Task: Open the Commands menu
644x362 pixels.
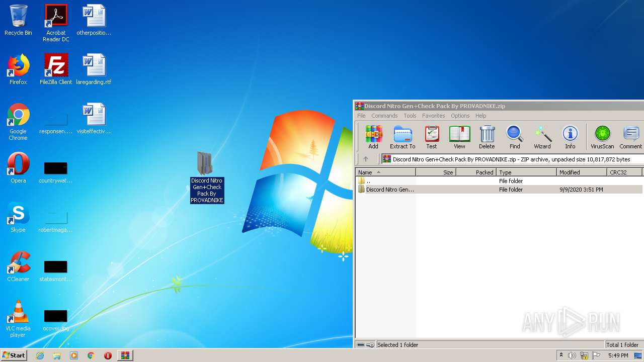Action: pyautogui.click(x=384, y=116)
